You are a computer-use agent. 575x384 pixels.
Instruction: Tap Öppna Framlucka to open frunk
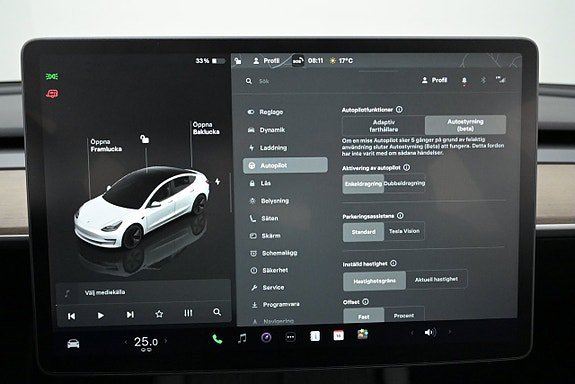point(106,145)
